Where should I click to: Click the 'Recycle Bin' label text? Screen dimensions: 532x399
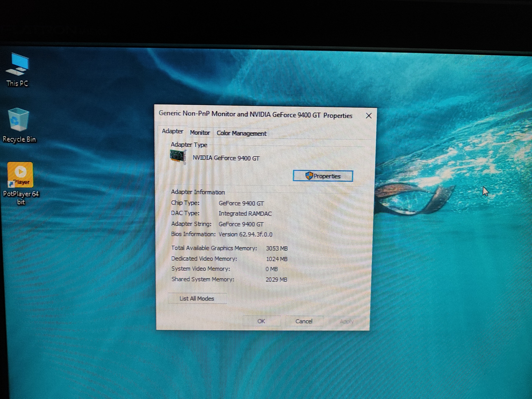point(19,139)
